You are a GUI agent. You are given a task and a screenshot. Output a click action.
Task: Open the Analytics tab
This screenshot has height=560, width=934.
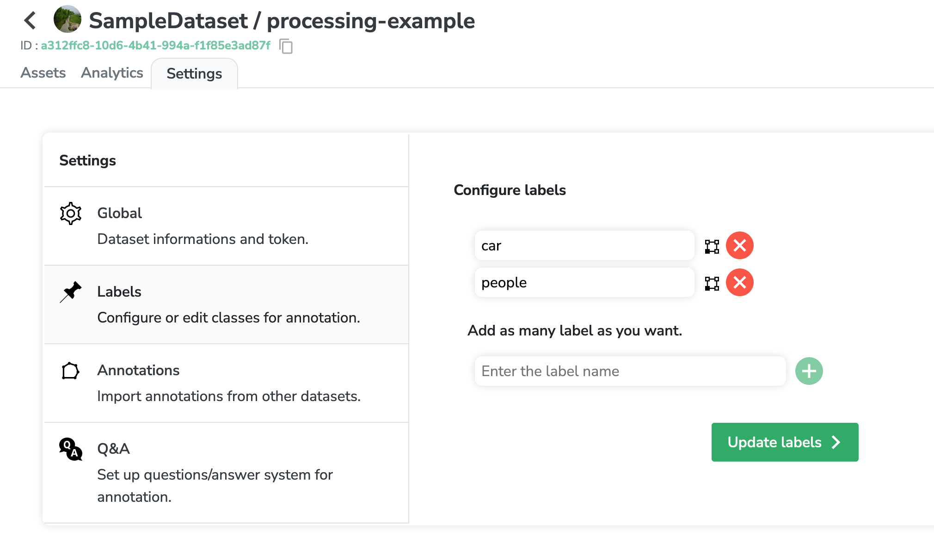[112, 73]
